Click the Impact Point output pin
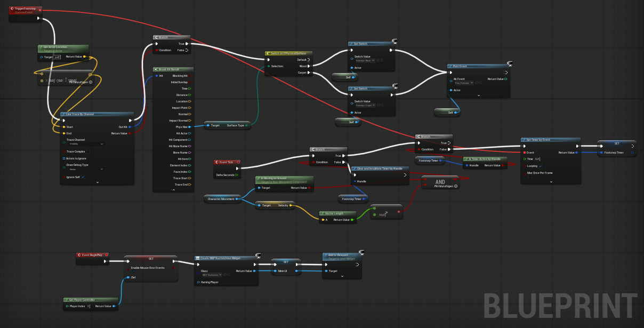Screen dimensions: 644x328 click(x=190, y=108)
